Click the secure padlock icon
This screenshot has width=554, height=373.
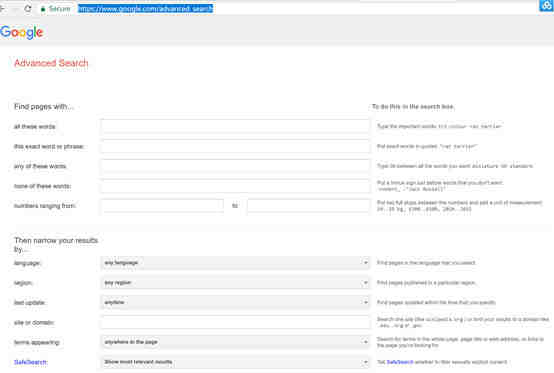[x=43, y=9]
